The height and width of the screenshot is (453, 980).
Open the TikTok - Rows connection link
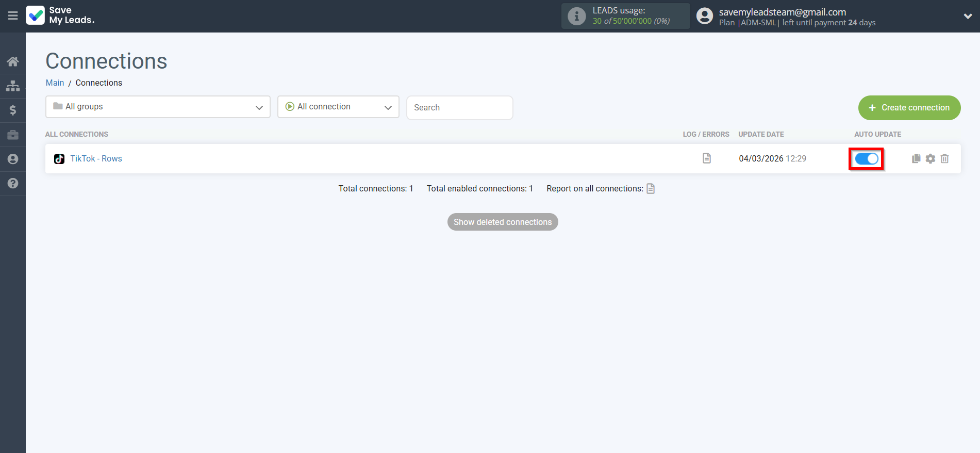(x=96, y=158)
